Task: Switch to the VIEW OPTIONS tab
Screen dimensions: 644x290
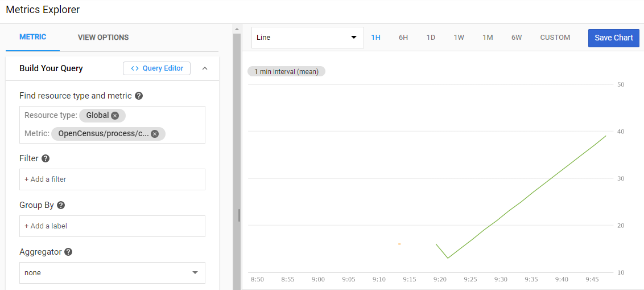Action: pyautogui.click(x=103, y=38)
